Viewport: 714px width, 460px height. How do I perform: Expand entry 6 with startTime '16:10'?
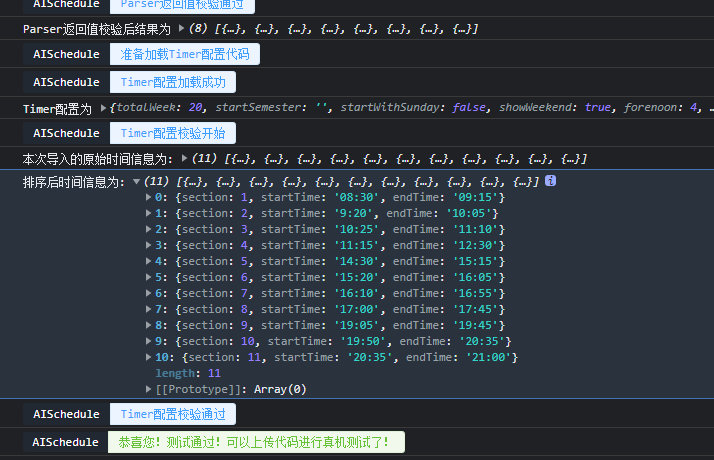(149, 294)
